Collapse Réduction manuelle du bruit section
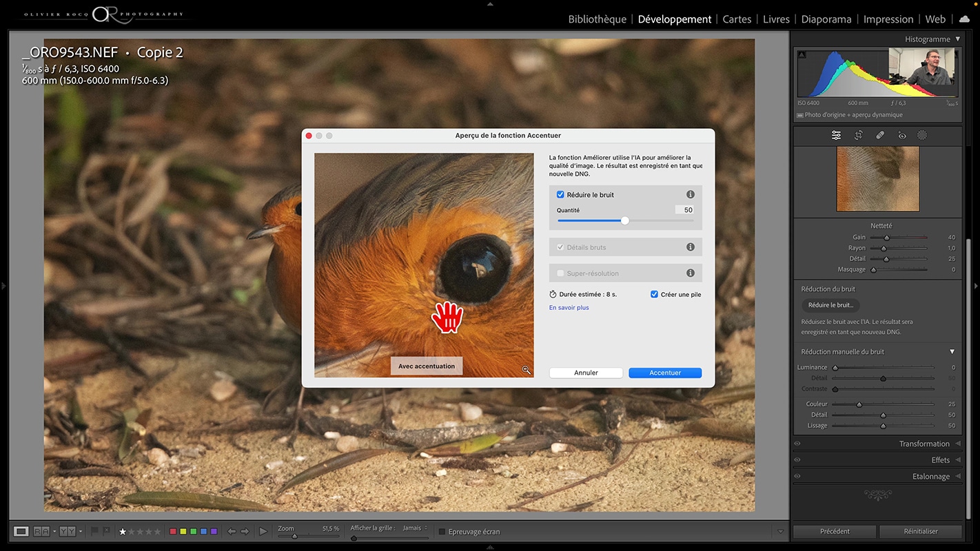The width and height of the screenshot is (980, 551). pos(952,352)
